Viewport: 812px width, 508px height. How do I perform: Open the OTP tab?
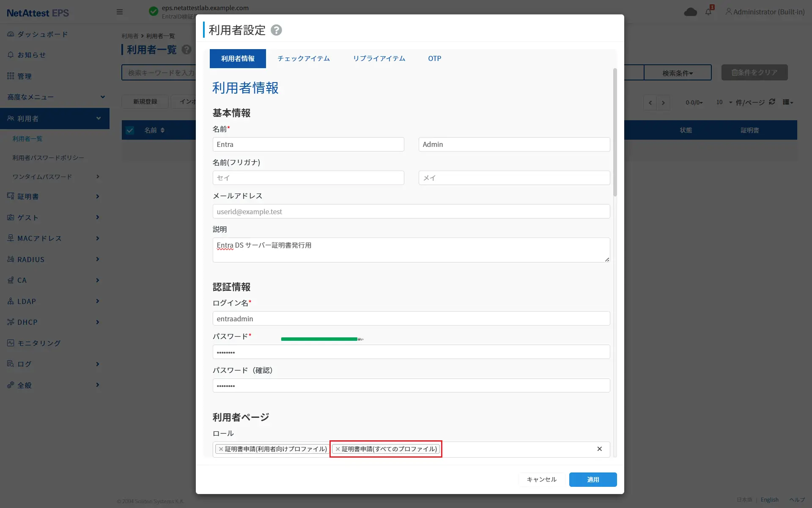click(434, 58)
